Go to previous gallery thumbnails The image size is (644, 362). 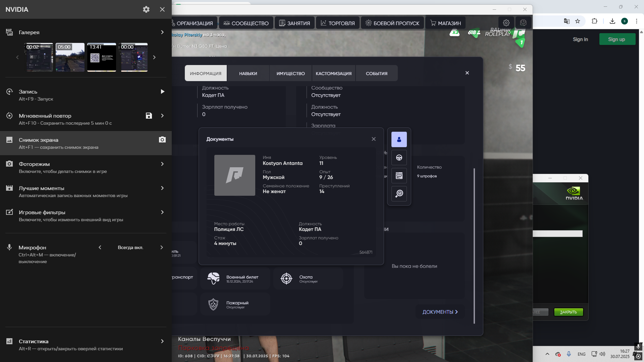17,57
